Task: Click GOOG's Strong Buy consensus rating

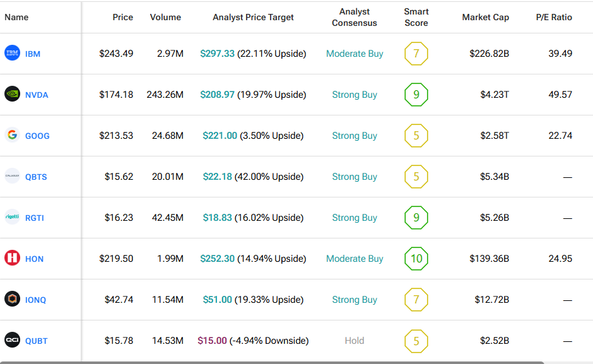Action: pyautogui.click(x=355, y=136)
